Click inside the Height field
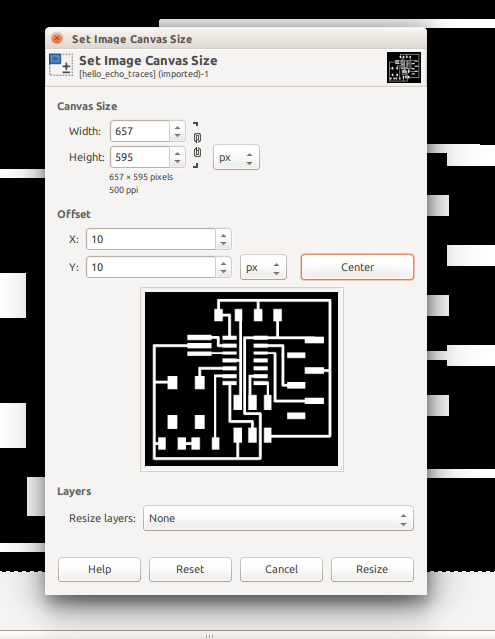495x639 pixels. pos(140,157)
